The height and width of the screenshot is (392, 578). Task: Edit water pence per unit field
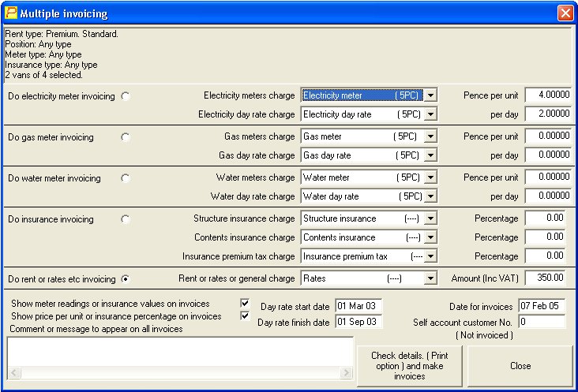tap(548, 177)
